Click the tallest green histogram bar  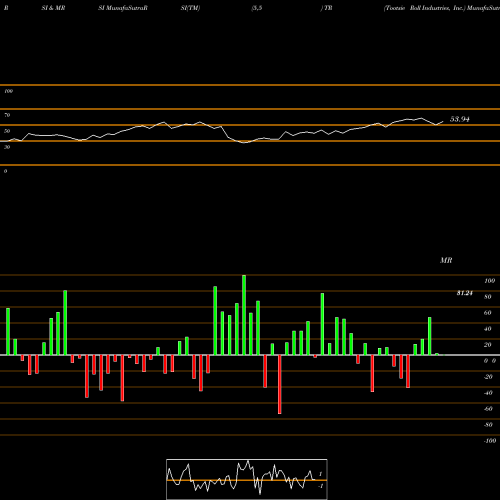tap(244, 315)
